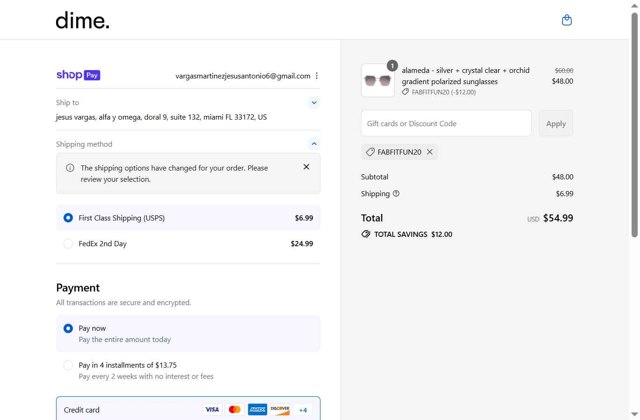Click the Payment heading
640x420 pixels.
point(78,288)
